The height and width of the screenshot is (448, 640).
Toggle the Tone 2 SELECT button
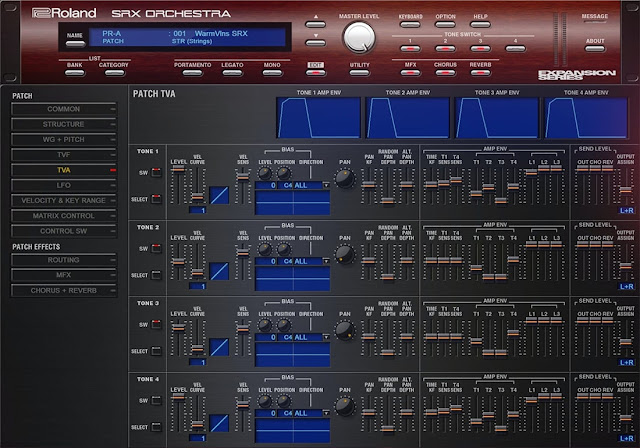coord(157,276)
